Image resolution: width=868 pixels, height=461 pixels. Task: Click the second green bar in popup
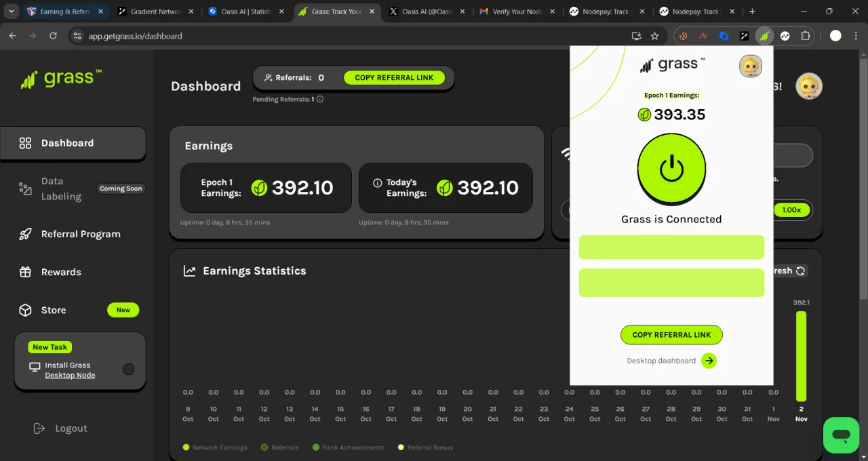pos(671,283)
